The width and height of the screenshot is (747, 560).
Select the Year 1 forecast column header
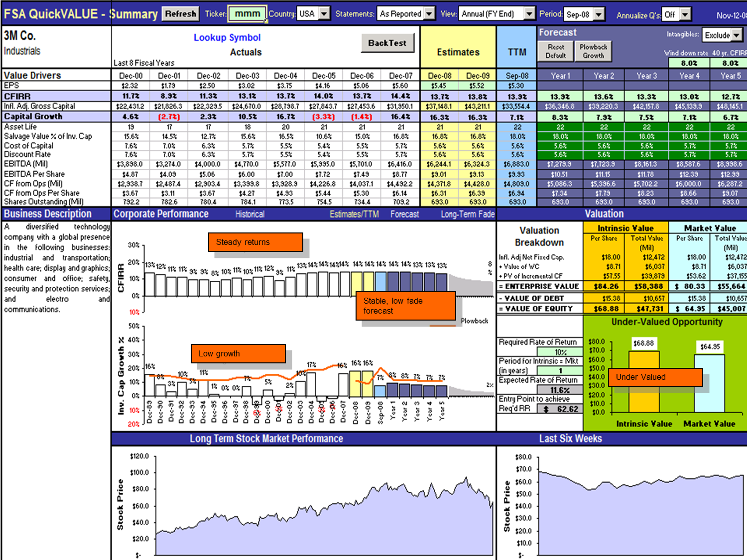(560, 76)
